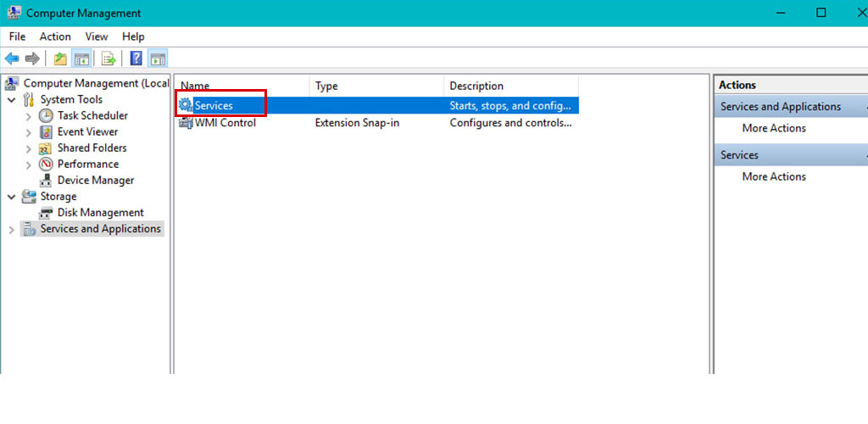Click the Forward arrow toolbar icon
This screenshot has width=868, height=424.
[x=32, y=59]
